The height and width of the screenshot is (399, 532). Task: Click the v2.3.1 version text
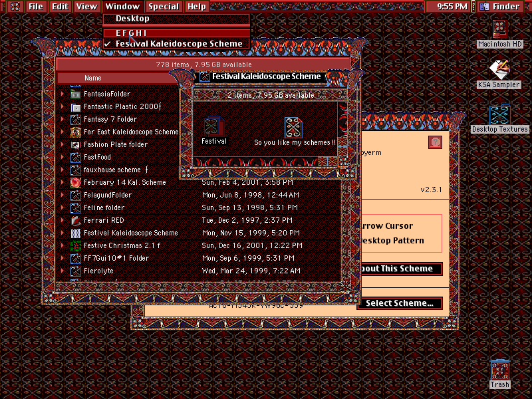pos(431,190)
